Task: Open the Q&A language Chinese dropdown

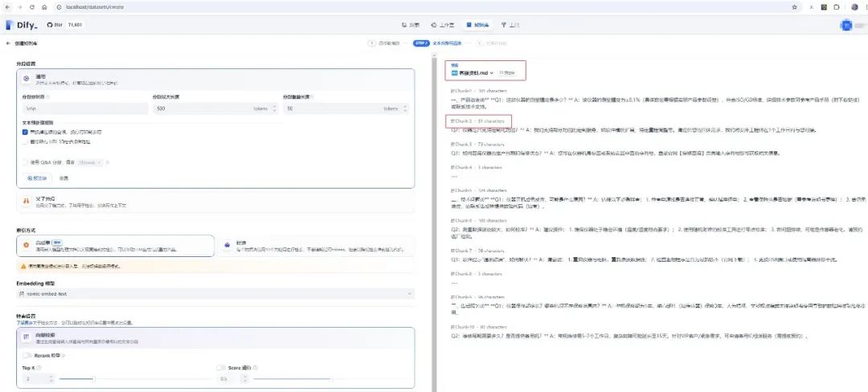Action: [x=90, y=162]
